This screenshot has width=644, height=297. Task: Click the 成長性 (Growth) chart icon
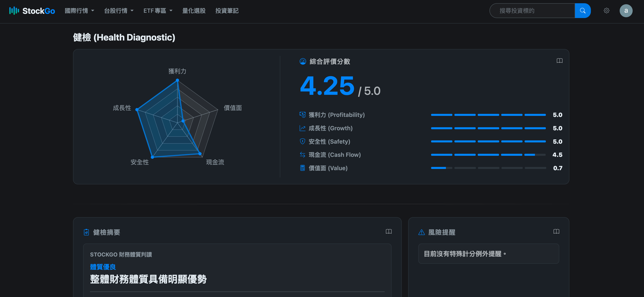[x=303, y=128]
